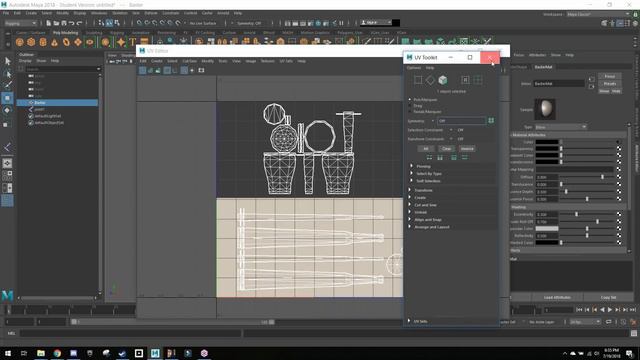Image resolution: width=640 pixels, height=360 pixels.
Task: Click the Redo arrow icon
Action: point(79,23)
